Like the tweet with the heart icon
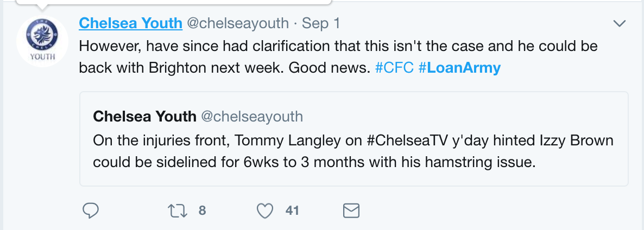 pyautogui.click(x=265, y=210)
